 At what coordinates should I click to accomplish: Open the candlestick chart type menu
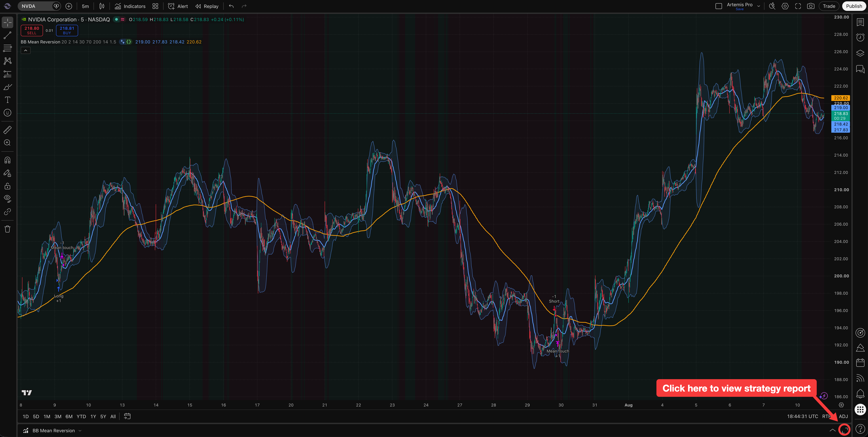click(x=102, y=6)
